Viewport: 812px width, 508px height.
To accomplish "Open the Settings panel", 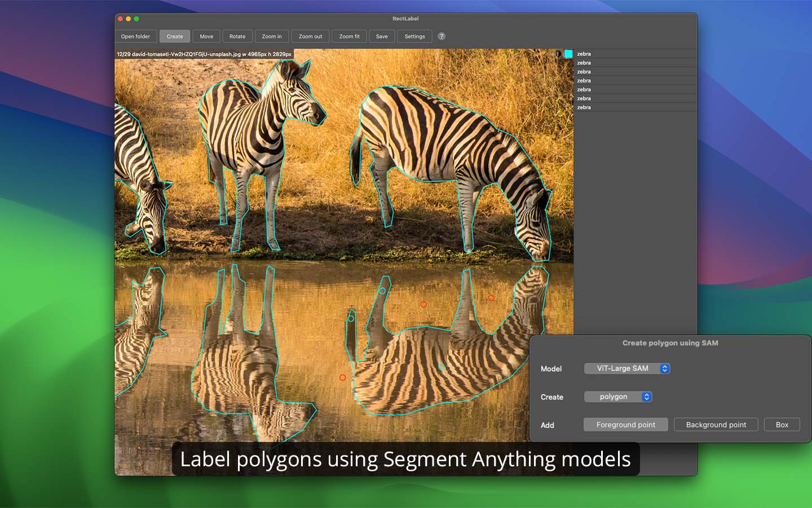I will pyautogui.click(x=414, y=36).
